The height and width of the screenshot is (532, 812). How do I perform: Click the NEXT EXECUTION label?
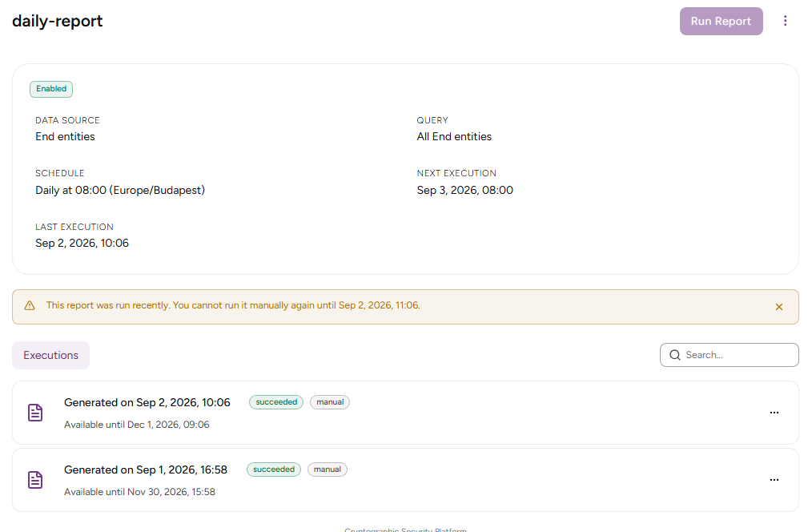456,174
